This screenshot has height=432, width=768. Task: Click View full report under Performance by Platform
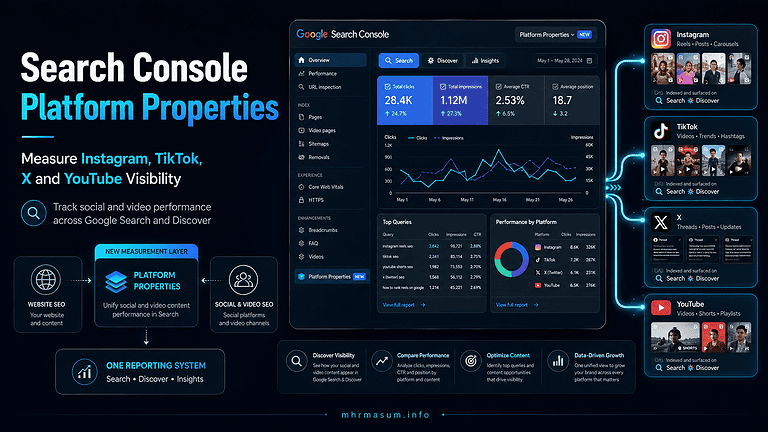point(517,305)
